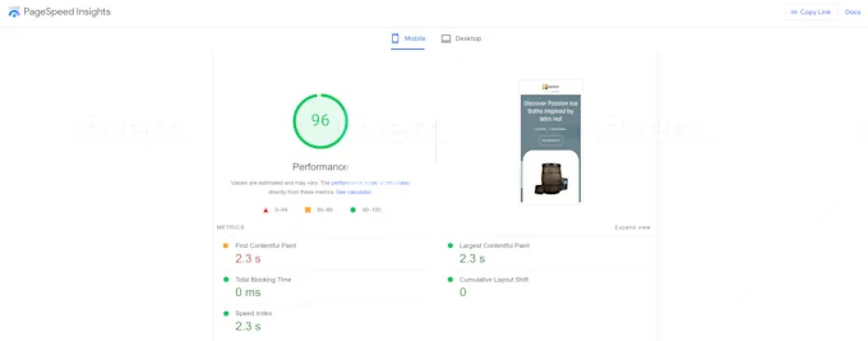Click green dot beside Cumulative Layout Shift
The width and height of the screenshot is (868, 341).
click(x=450, y=279)
